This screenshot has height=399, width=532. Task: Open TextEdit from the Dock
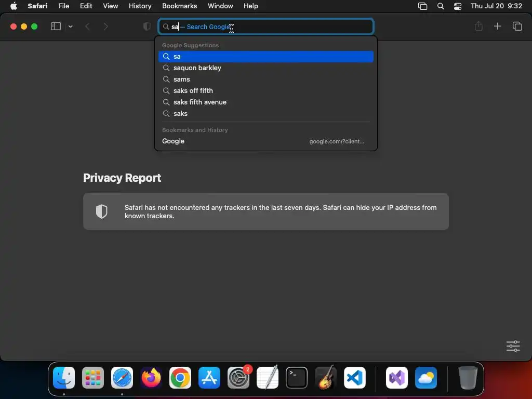268,378
